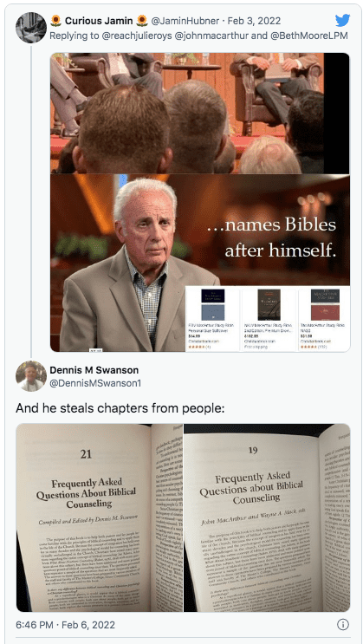Open the tweet info circle icon

pos(342,625)
